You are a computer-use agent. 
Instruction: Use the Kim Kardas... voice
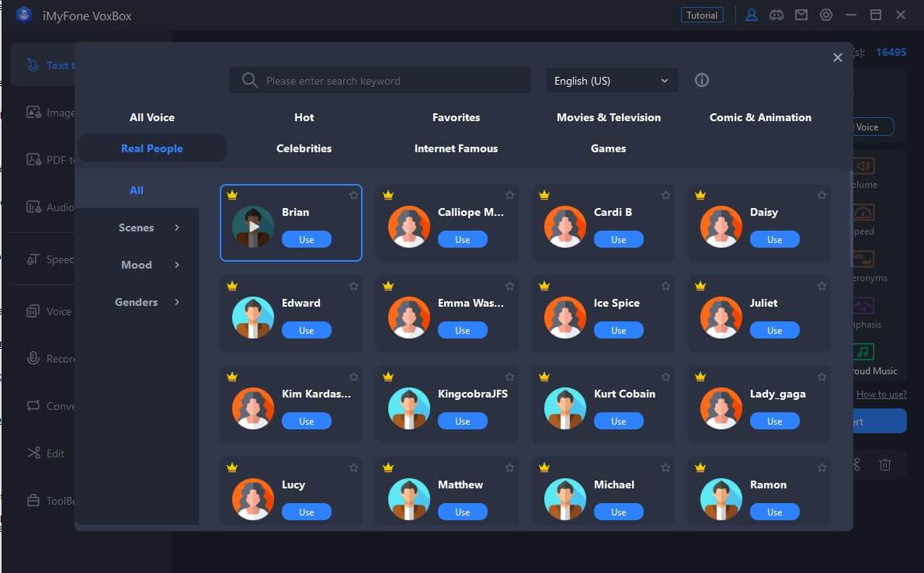click(x=307, y=421)
